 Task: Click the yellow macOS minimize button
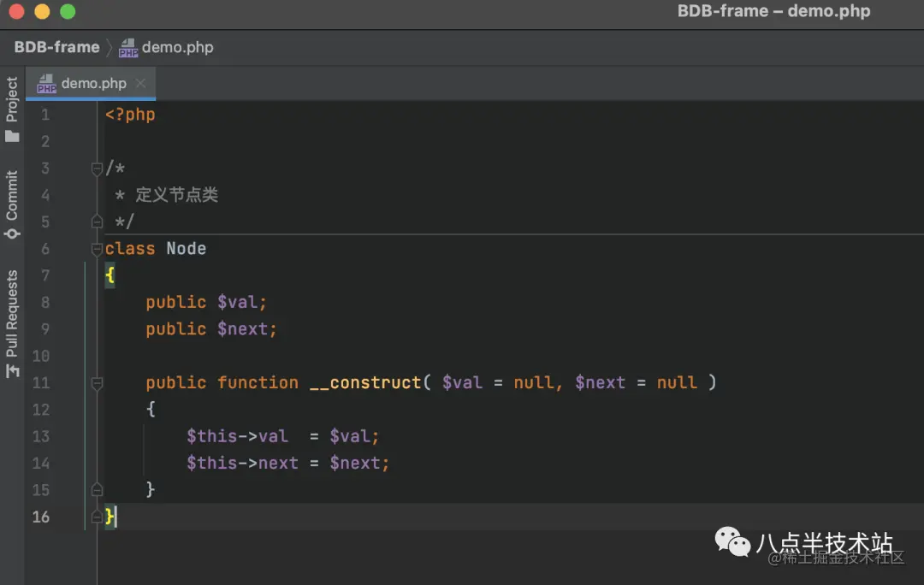pos(42,12)
